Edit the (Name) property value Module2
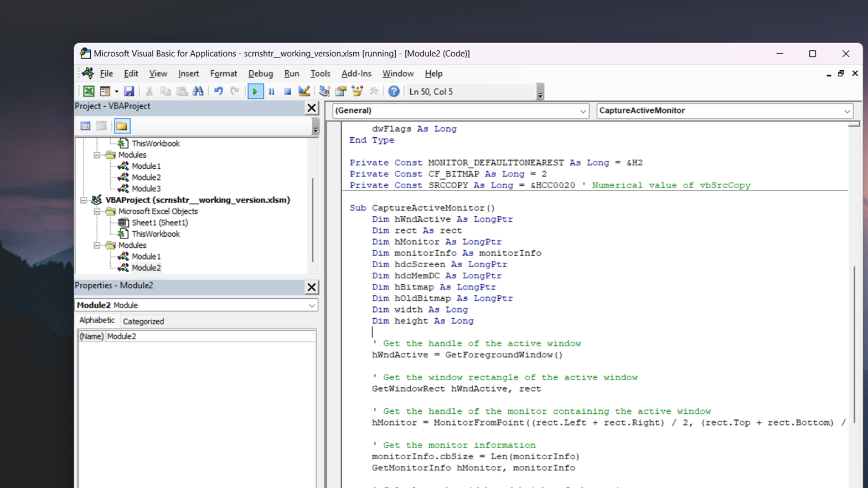868x488 pixels. [x=210, y=336]
